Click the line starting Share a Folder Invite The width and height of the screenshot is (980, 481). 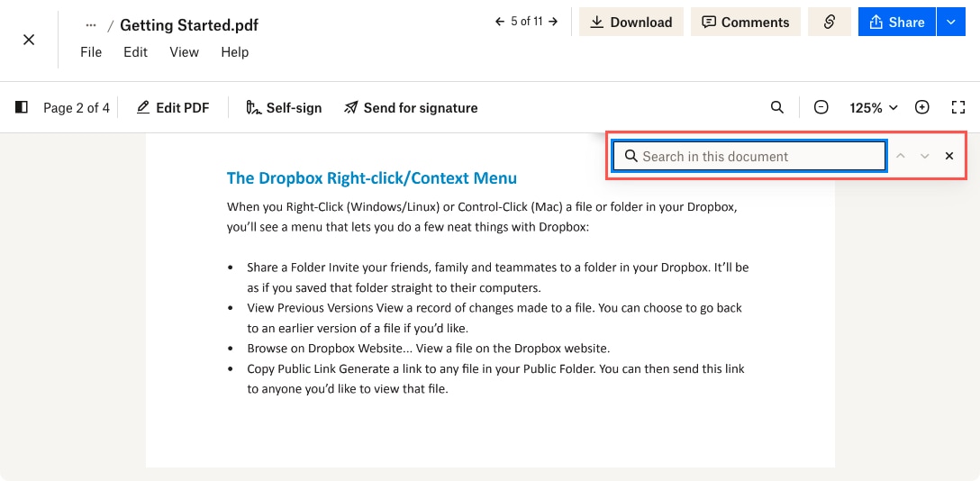(497, 268)
